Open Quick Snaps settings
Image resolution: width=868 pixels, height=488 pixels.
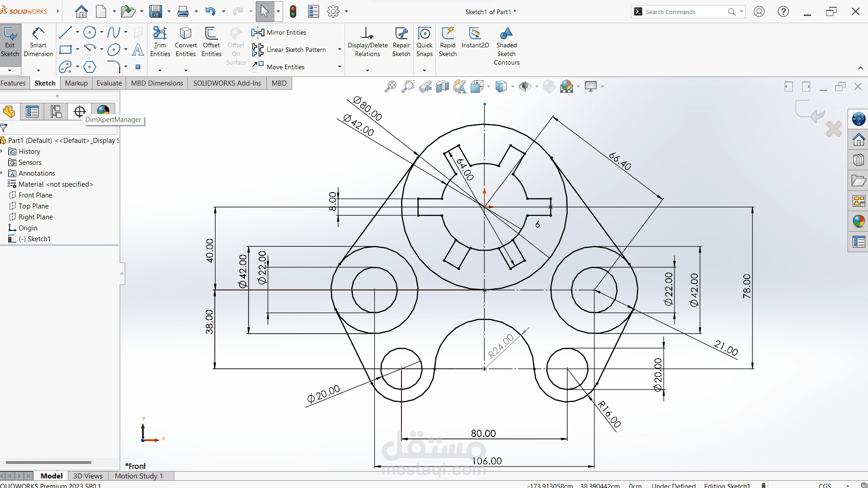(x=424, y=40)
